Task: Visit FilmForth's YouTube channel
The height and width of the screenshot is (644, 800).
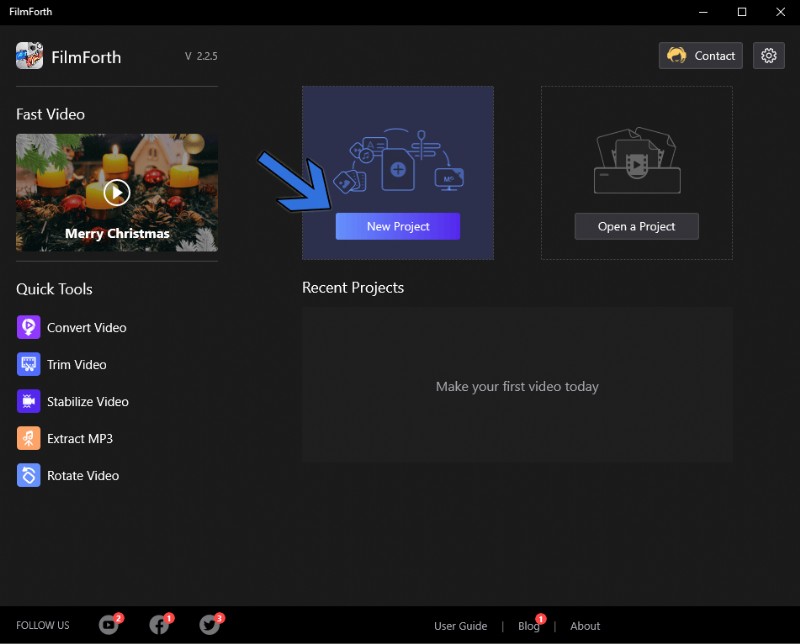Action: [109, 624]
